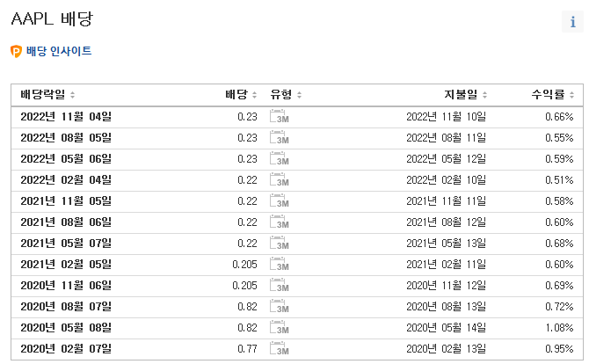
Task: Sort by 배당락일 column header
Action: coord(47,95)
